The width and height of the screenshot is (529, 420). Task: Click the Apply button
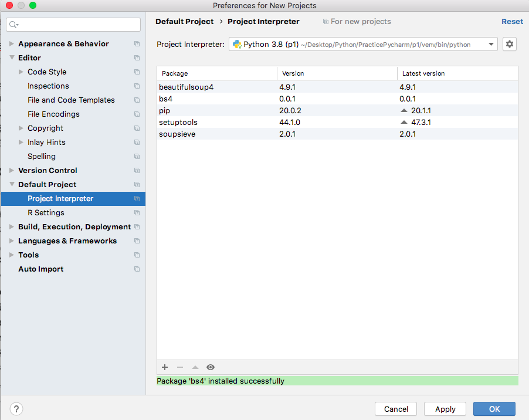pyautogui.click(x=445, y=409)
